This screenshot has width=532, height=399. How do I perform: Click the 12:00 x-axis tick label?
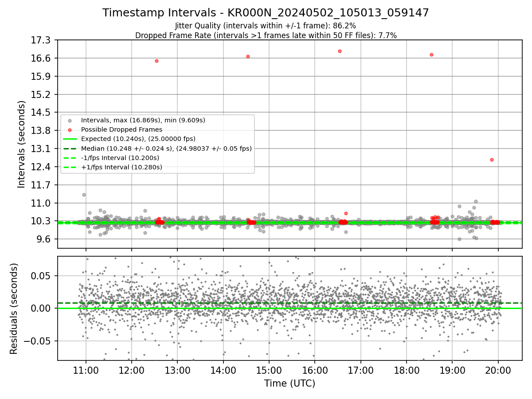pos(132,370)
